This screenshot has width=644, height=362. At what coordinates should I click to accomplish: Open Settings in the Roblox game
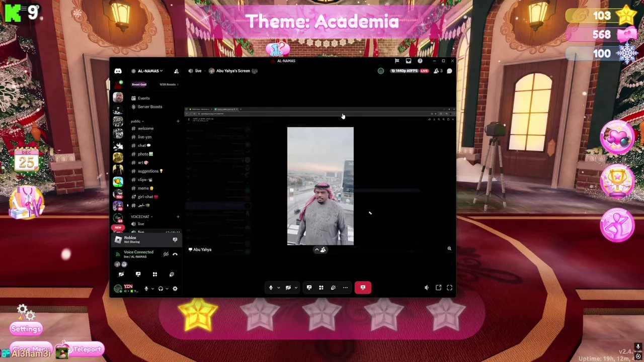26,329
